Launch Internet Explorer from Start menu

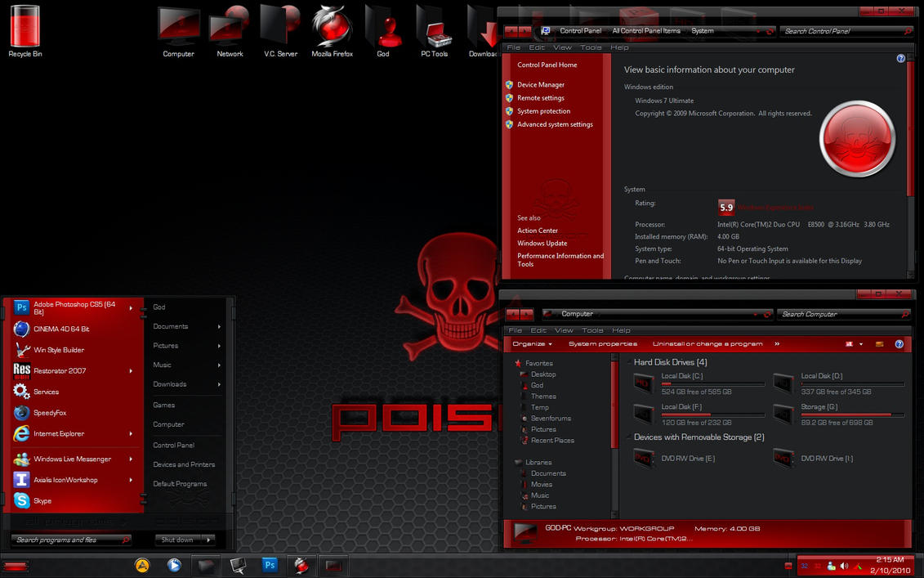click(74, 433)
